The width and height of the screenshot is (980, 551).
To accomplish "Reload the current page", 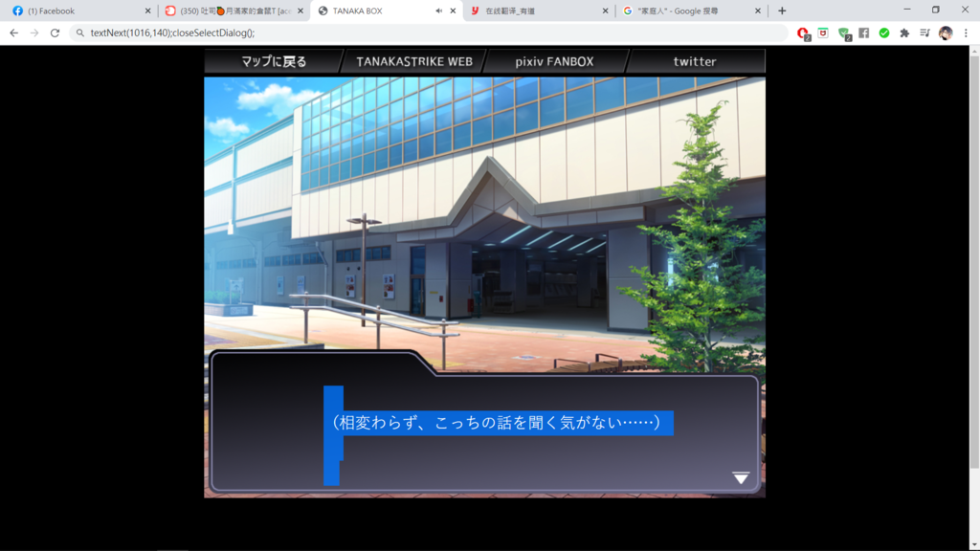I will (55, 33).
